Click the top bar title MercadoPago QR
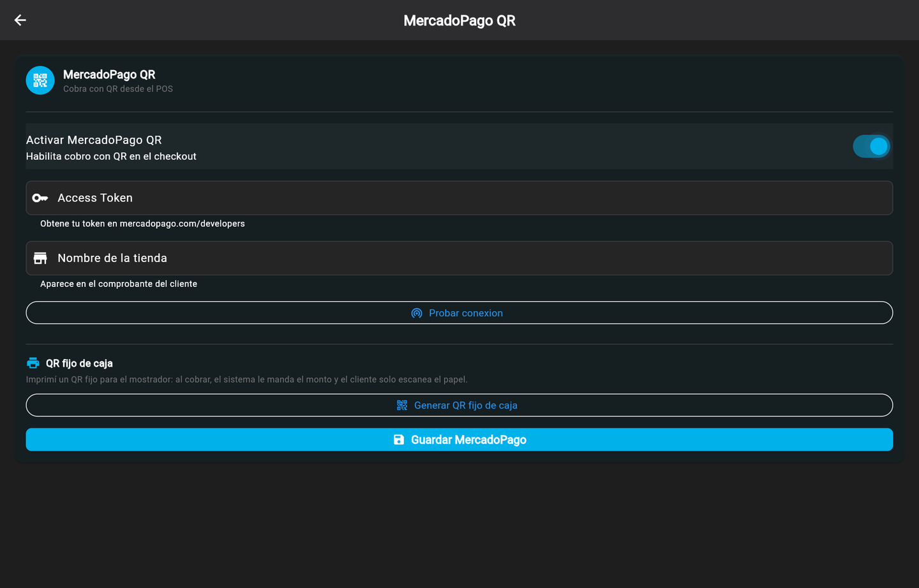919x588 pixels. (x=459, y=20)
